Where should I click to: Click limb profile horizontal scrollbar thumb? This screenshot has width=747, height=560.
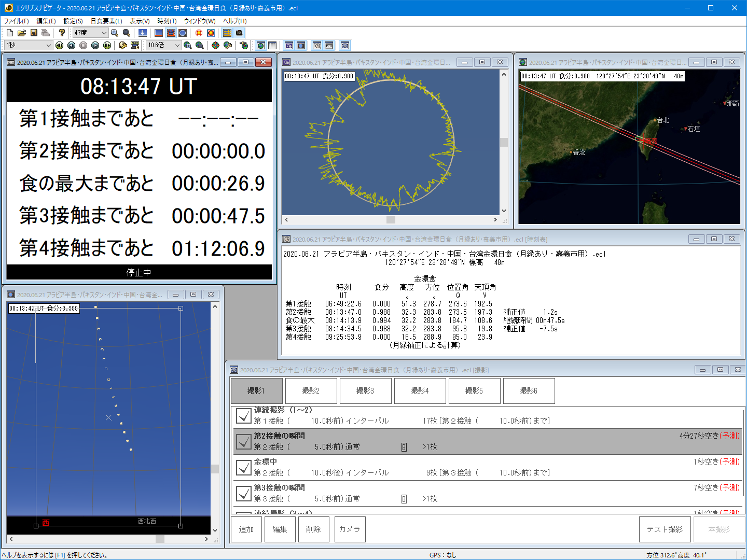391,220
